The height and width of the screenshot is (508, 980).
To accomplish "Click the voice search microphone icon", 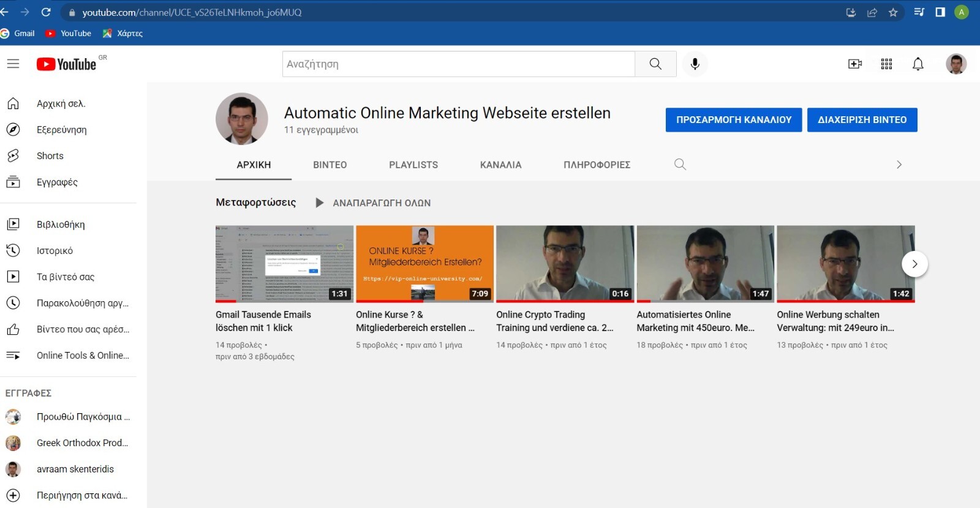I will [x=695, y=64].
